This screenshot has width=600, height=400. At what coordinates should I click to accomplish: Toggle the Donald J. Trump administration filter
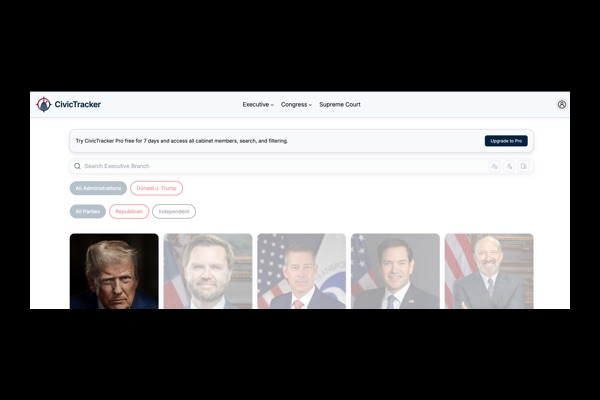coord(157,188)
